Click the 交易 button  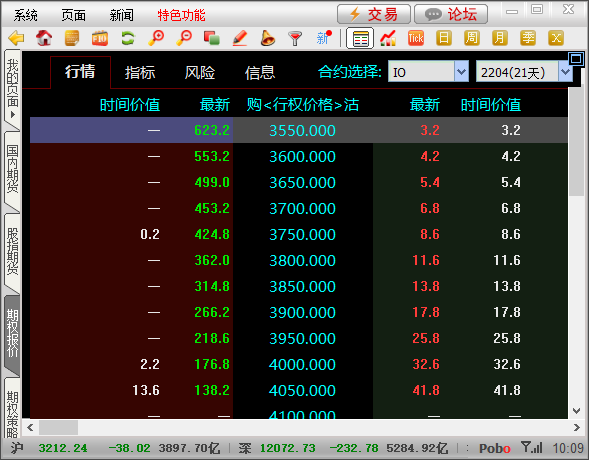point(374,14)
